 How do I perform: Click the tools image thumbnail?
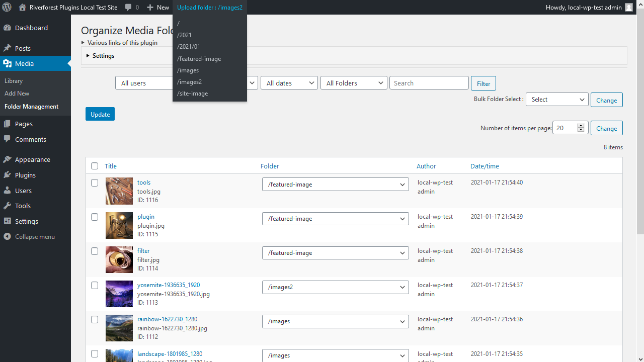click(x=119, y=191)
